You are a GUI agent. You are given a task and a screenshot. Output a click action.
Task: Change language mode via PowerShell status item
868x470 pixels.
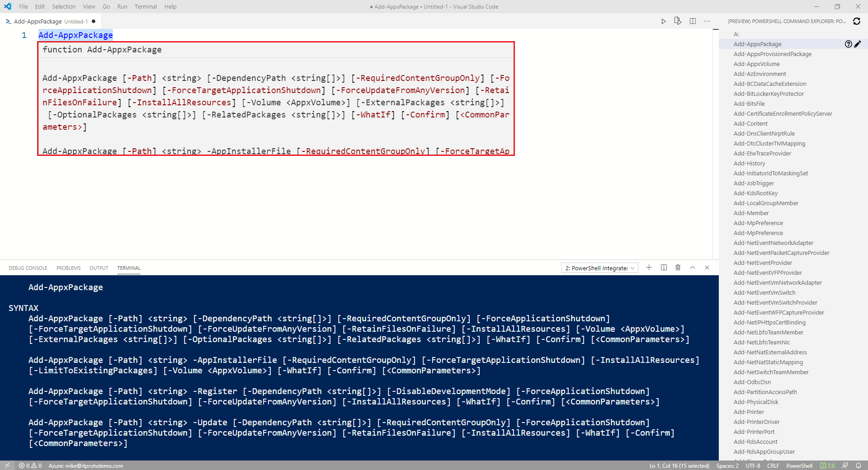click(799, 465)
